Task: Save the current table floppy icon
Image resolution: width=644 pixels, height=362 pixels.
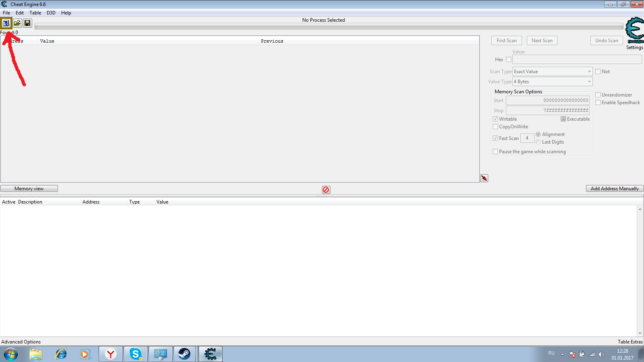Action: tap(27, 23)
